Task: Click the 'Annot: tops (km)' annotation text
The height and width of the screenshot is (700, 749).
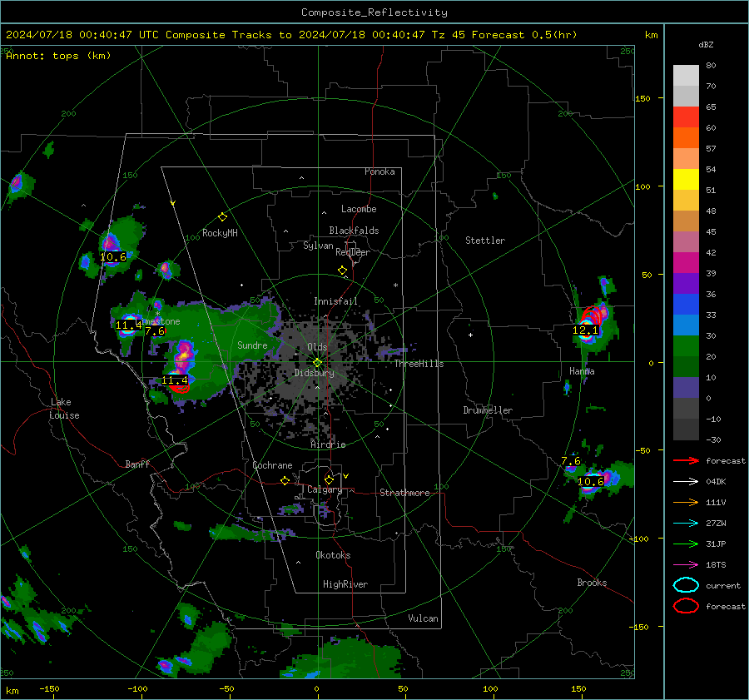Action: click(x=58, y=56)
